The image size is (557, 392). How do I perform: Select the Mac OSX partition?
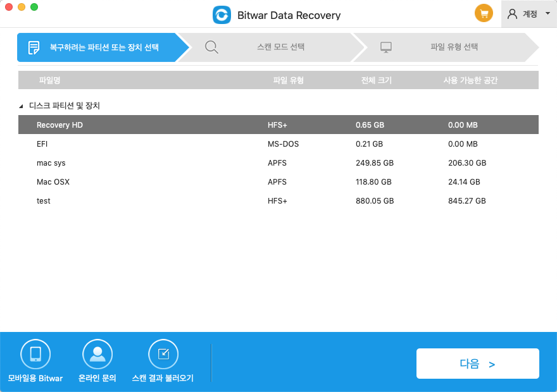point(278,181)
